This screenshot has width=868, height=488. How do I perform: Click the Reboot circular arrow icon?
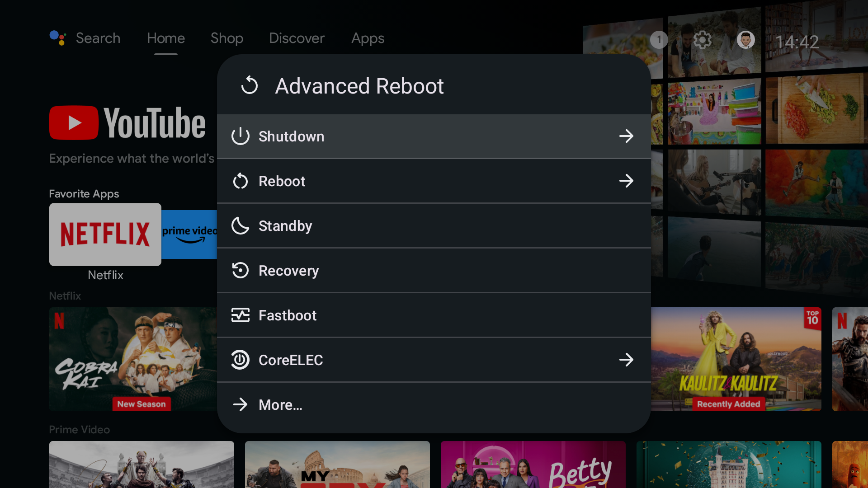(x=241, y=181)
